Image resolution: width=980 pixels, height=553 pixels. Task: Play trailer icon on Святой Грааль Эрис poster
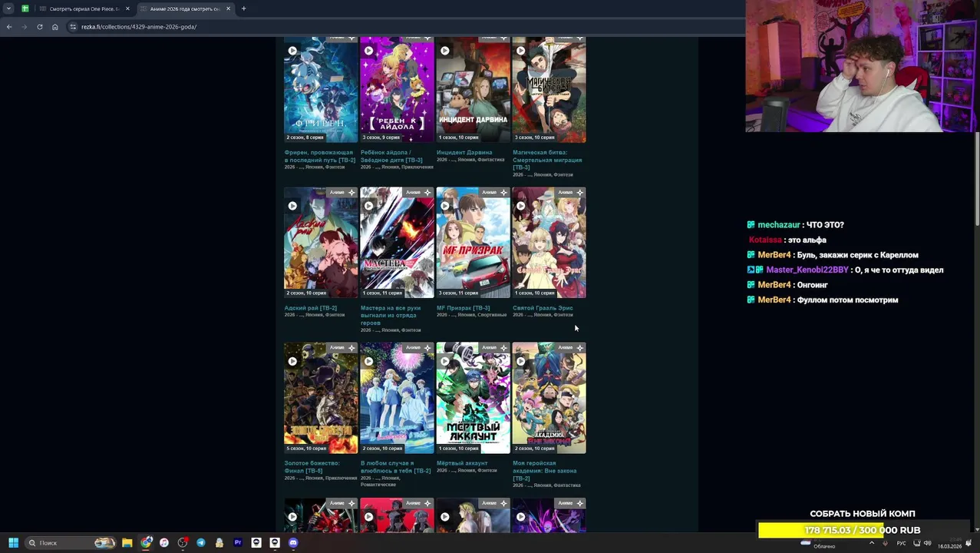tap(520, 206)
